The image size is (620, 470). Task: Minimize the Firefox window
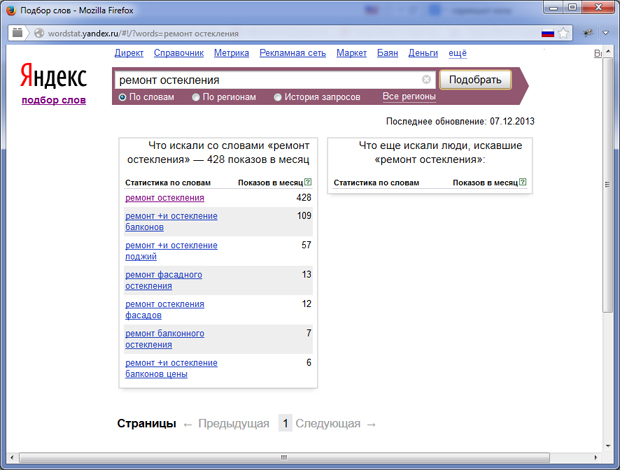[554, 7]
